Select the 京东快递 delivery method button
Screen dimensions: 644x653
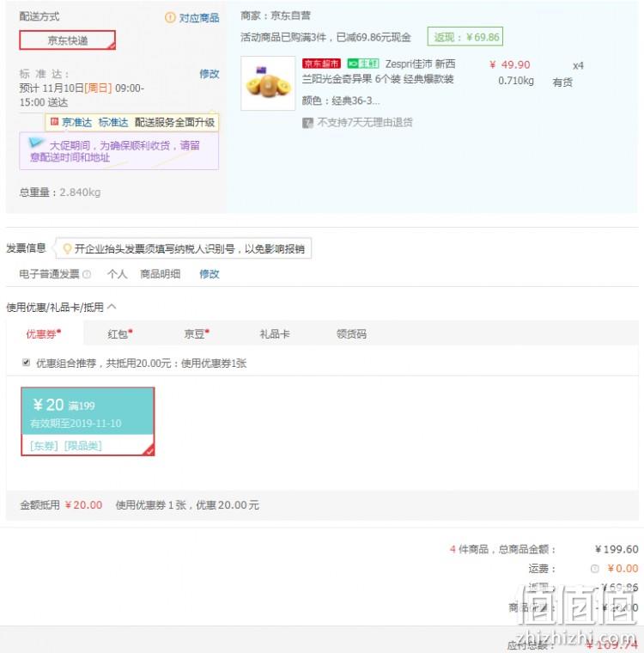[x=68, y=40]
